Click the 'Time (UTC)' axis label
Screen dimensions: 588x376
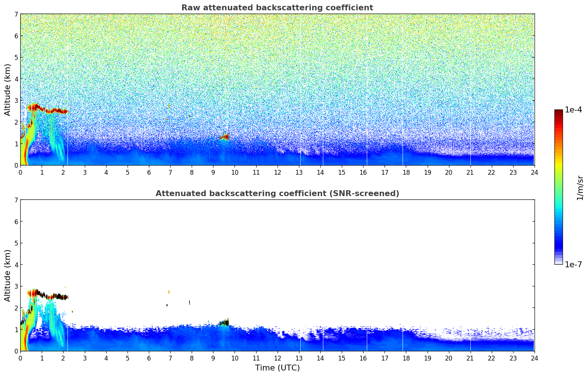(277, 368)
